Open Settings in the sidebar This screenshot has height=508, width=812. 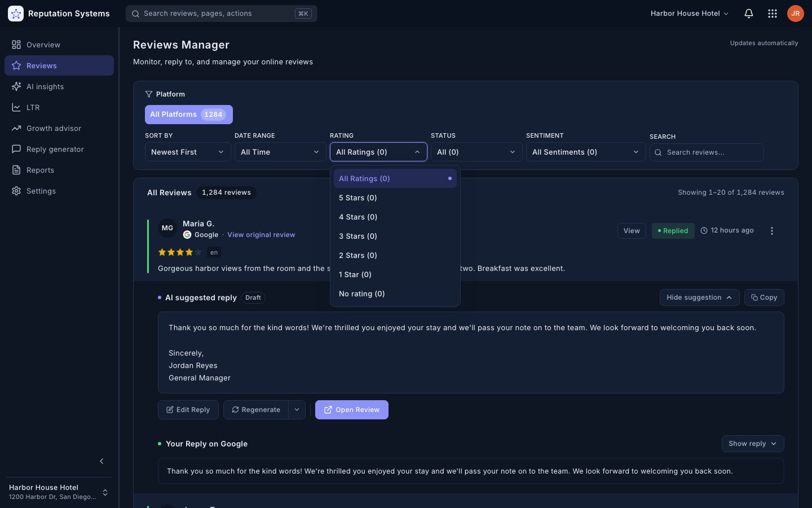pos(59,191)
